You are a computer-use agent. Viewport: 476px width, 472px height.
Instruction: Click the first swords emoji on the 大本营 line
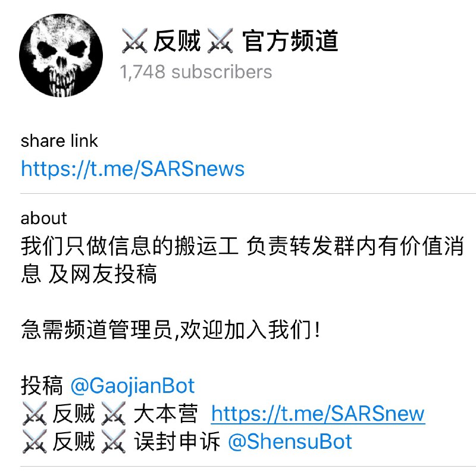point(35,413)
